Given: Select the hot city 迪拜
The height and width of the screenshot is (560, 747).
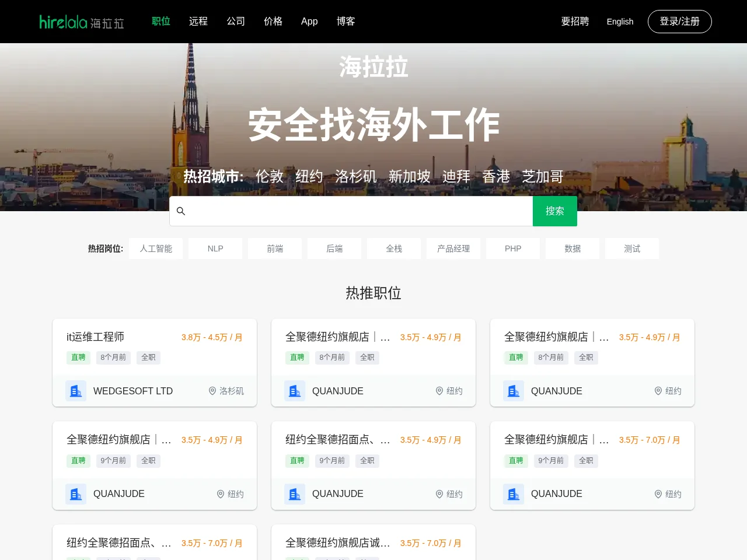Looking at the screenshot, I should [x=456, y=176].
